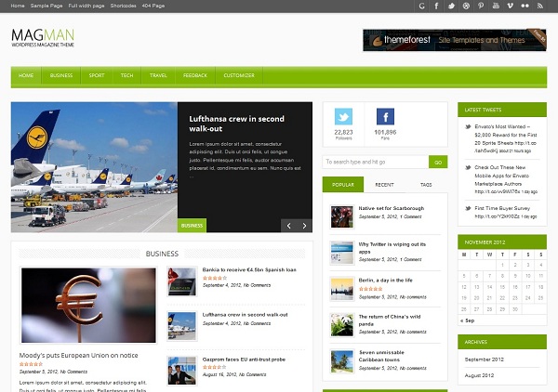558x392 pixels.
Task: Open the Dribbble icon in top bar
Action: coord(466,7)
